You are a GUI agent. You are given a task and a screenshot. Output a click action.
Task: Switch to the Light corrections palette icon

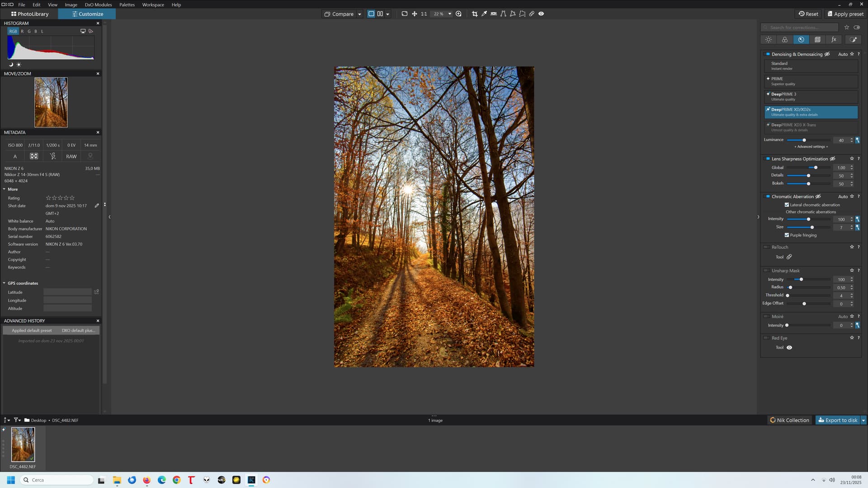[x=768, y=40]
